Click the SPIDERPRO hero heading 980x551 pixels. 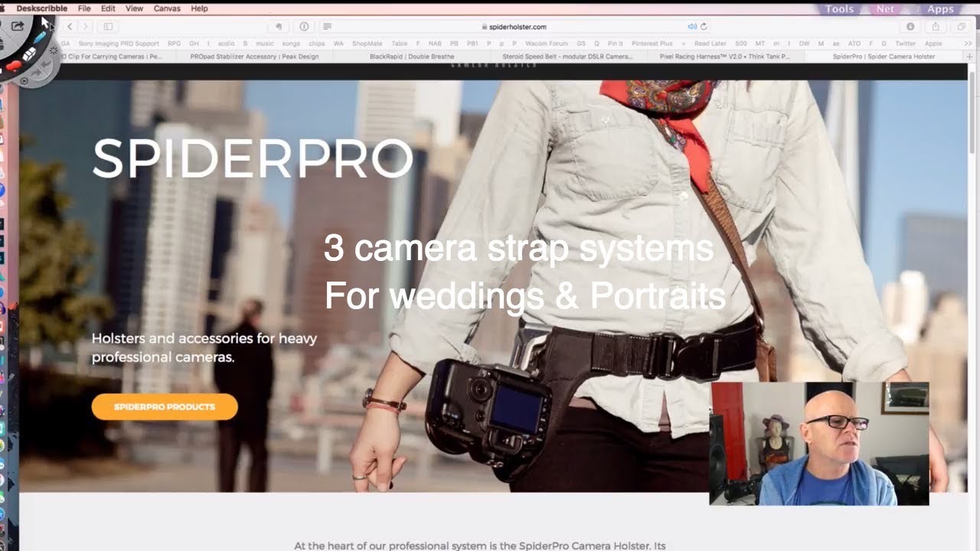point(253,158)
